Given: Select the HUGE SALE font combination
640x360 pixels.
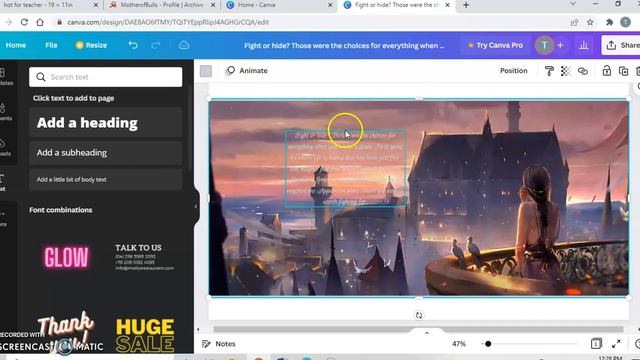Looking at the screenshot, I should tap(145, 335).
